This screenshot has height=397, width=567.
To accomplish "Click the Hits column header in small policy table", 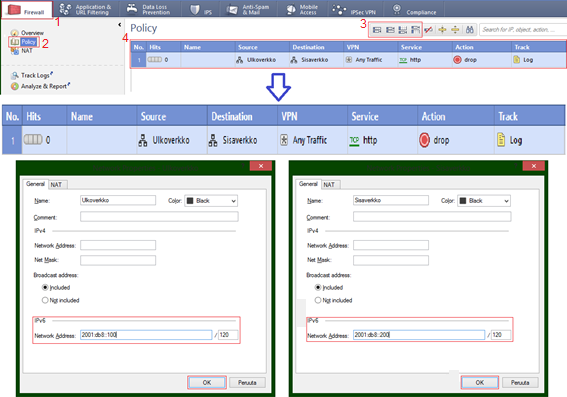I will point(163,47).
